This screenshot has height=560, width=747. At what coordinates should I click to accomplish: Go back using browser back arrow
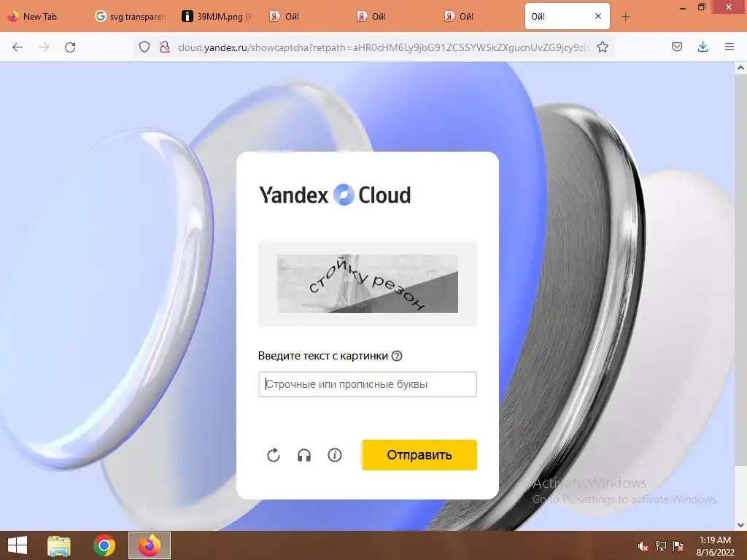[x=18, y=47]
